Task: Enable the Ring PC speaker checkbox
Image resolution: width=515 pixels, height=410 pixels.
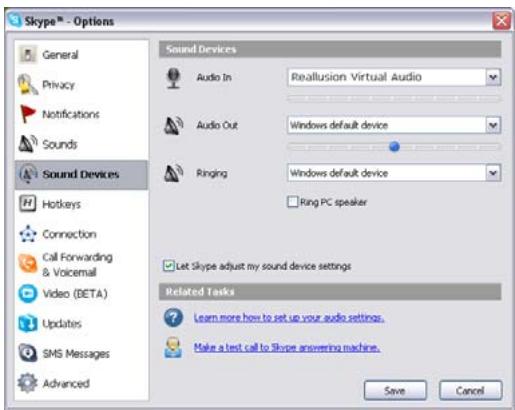Action: pyautogui.click(x=292, y=202)
